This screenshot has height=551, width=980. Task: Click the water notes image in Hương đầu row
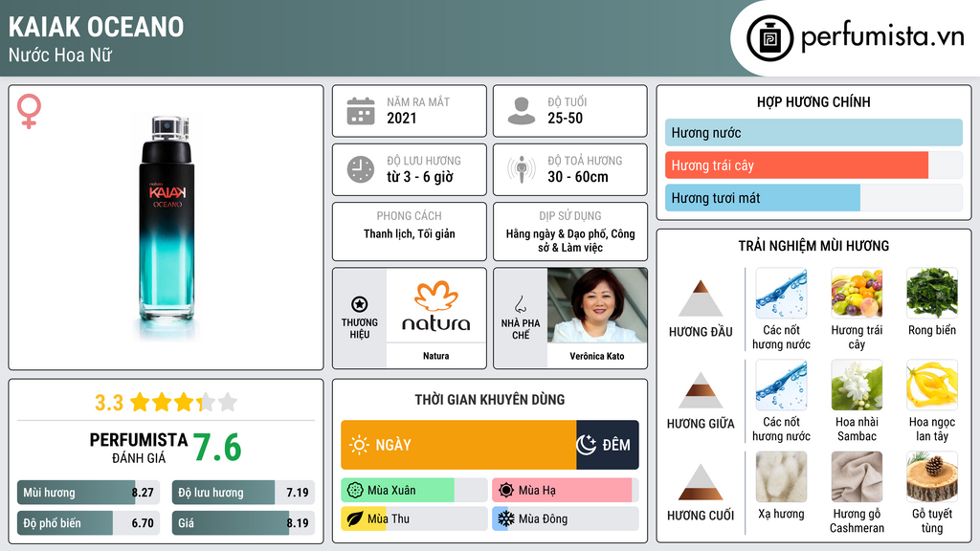tap(781, 293)
